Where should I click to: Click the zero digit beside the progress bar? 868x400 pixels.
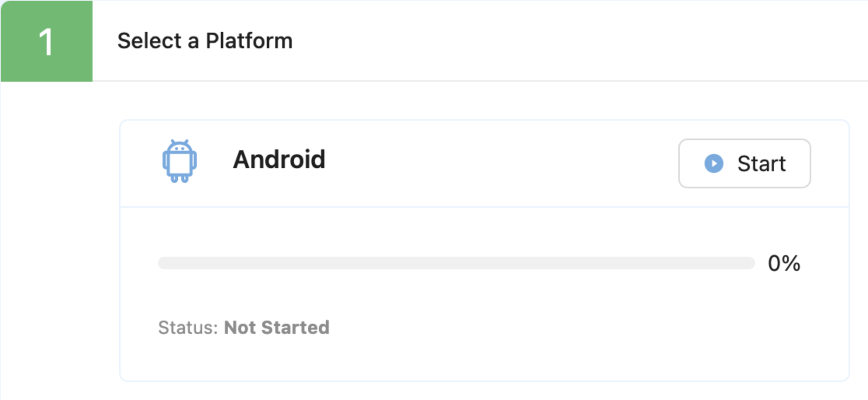coord(775,263)
